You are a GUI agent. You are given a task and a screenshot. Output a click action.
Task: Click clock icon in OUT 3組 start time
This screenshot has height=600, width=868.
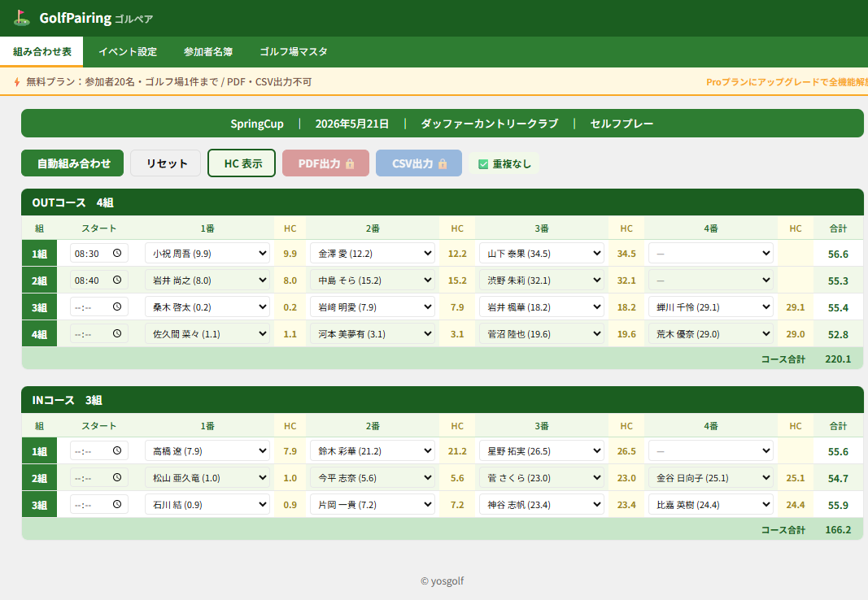coord(117,307)
